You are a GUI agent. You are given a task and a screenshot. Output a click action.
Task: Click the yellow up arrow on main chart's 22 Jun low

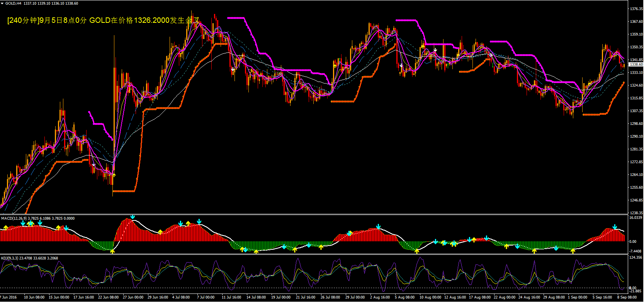[x=114, y=175]
